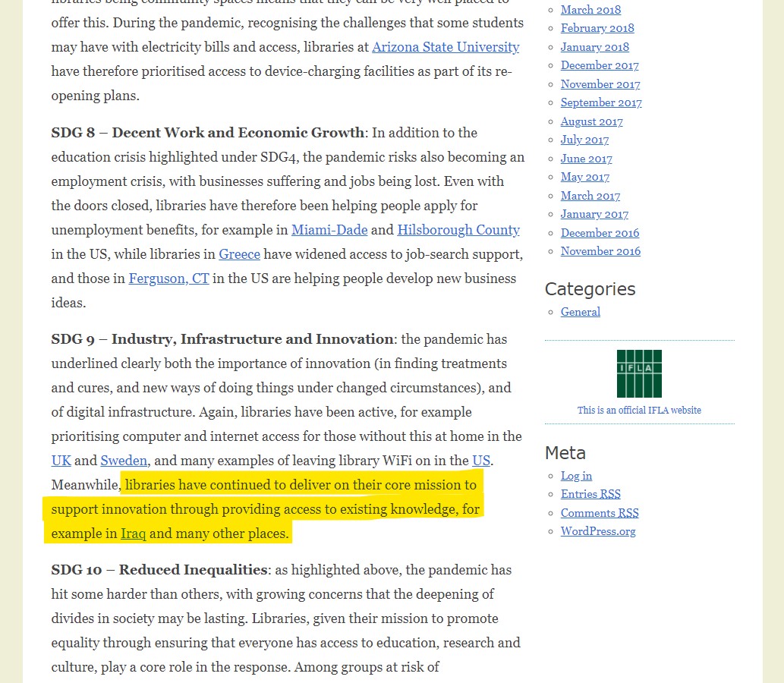The height and width of the screenshot is (683, 784).
Task: Open the November 2017 archive
Action: pyautogui.click(x=600, y=84)
